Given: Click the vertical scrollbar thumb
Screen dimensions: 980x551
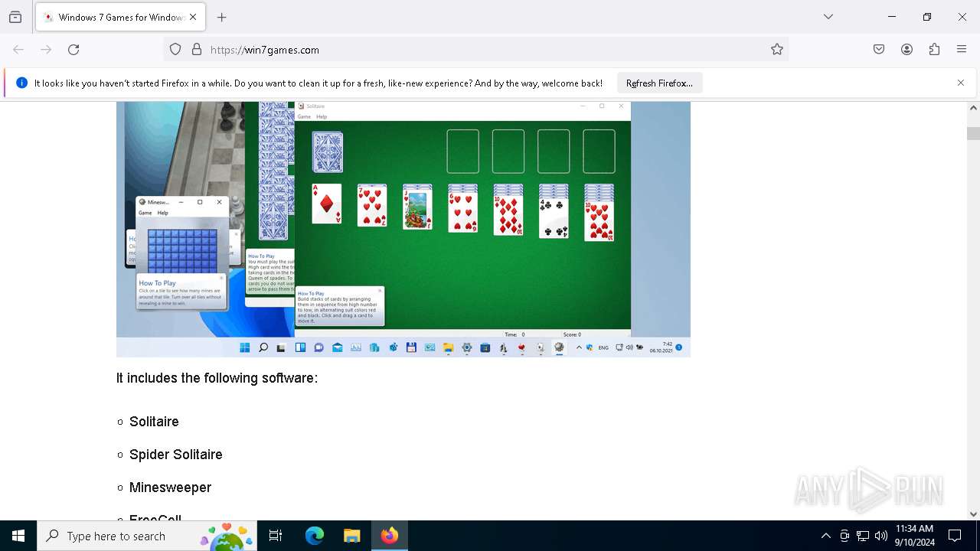Looking at the screenshot, I should [973, 133].
